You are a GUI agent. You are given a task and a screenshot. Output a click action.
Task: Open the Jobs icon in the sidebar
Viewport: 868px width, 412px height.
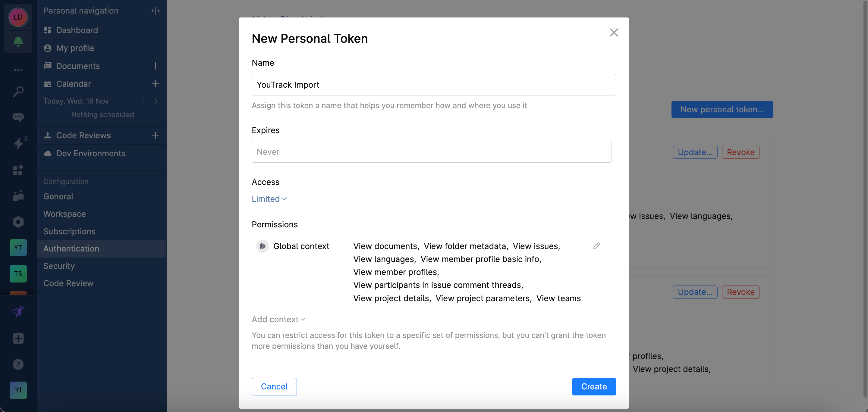click(18, 196)
